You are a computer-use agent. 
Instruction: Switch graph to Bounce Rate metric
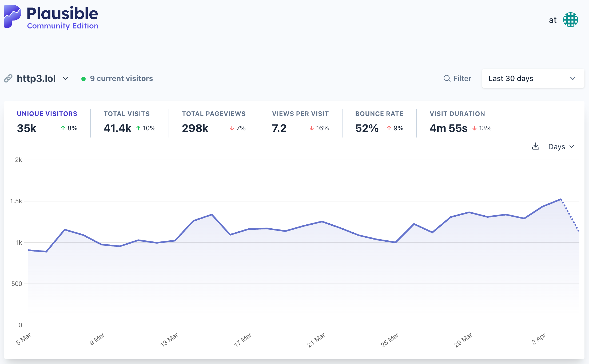379,114
